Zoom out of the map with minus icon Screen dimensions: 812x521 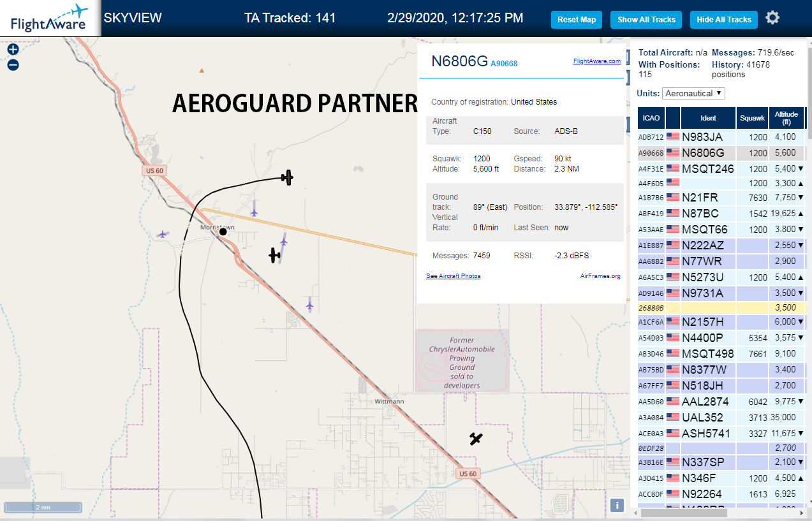point(13,64)
